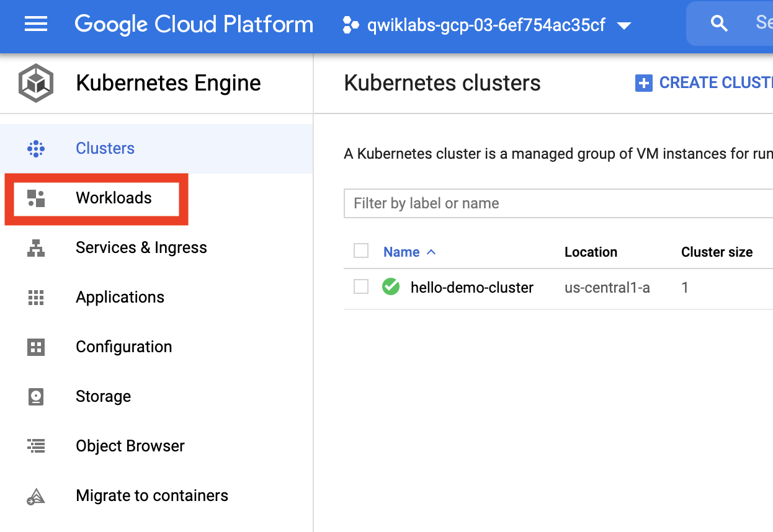Click the project hexagon-dots icon
The height and width of the screenshot is (532, 773).
click(x=351, y=25)
